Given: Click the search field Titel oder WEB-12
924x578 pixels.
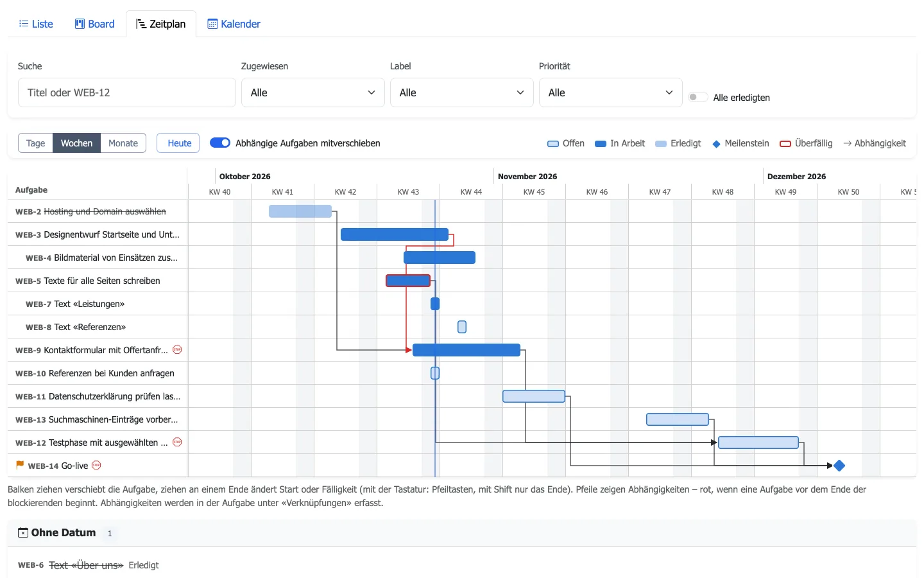Looking at the screenshot, I should click(127, 92).
